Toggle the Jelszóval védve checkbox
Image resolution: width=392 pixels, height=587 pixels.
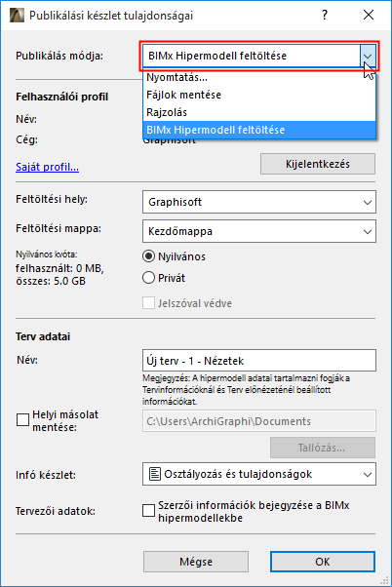coord(148,303)
